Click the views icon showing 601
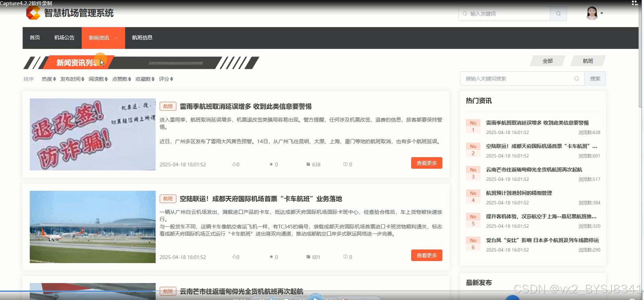 (x=308, y=257)
